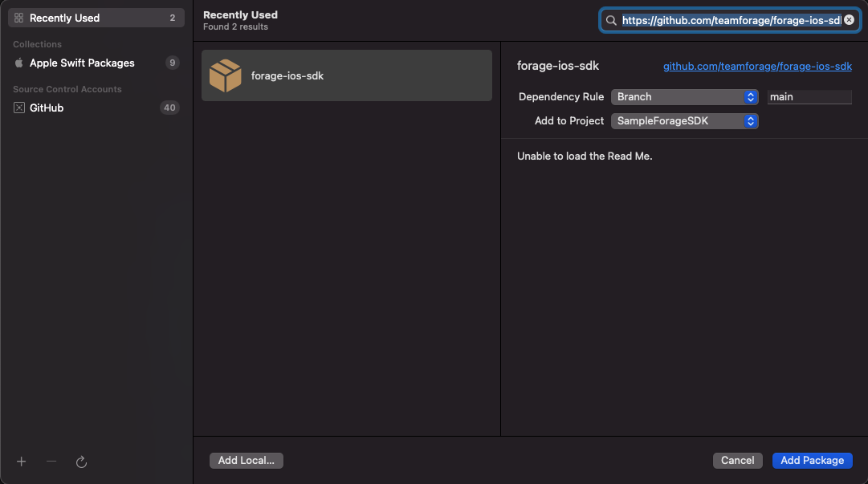Refresh package collections with the circular arrow

tap(81, 462)
